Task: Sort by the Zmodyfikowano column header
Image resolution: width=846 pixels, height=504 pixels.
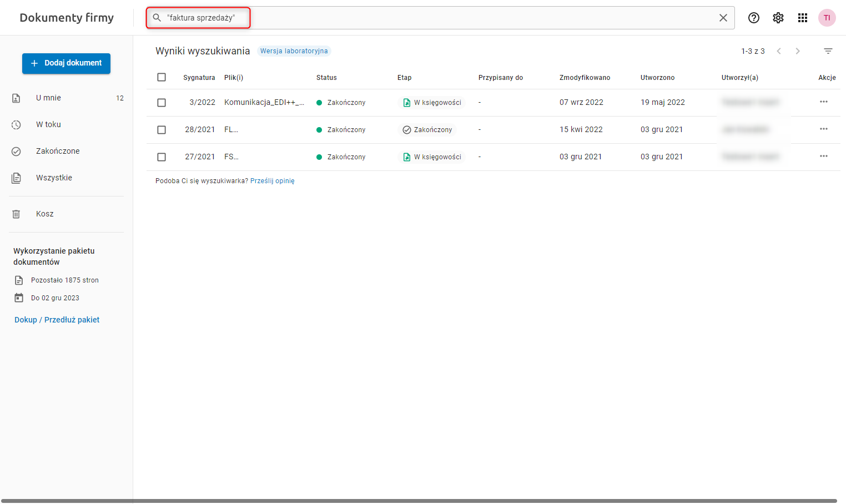Action: [585, 78]
